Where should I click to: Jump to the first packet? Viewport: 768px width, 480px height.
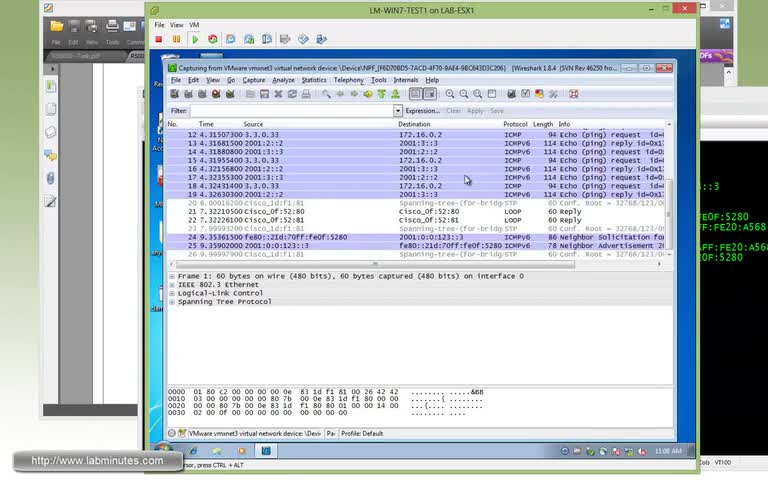pyautogui.click(x=381, y=94)
